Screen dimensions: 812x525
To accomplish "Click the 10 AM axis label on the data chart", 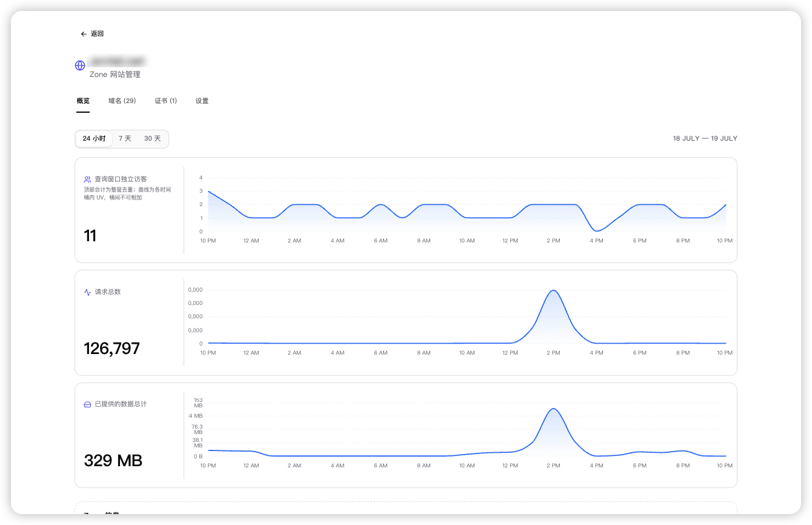I will click(467, 466).
